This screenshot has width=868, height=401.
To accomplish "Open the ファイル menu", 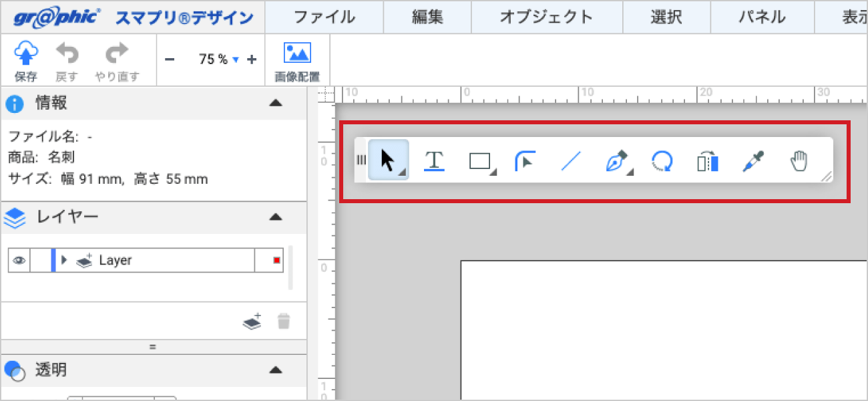I will (324, 17).
